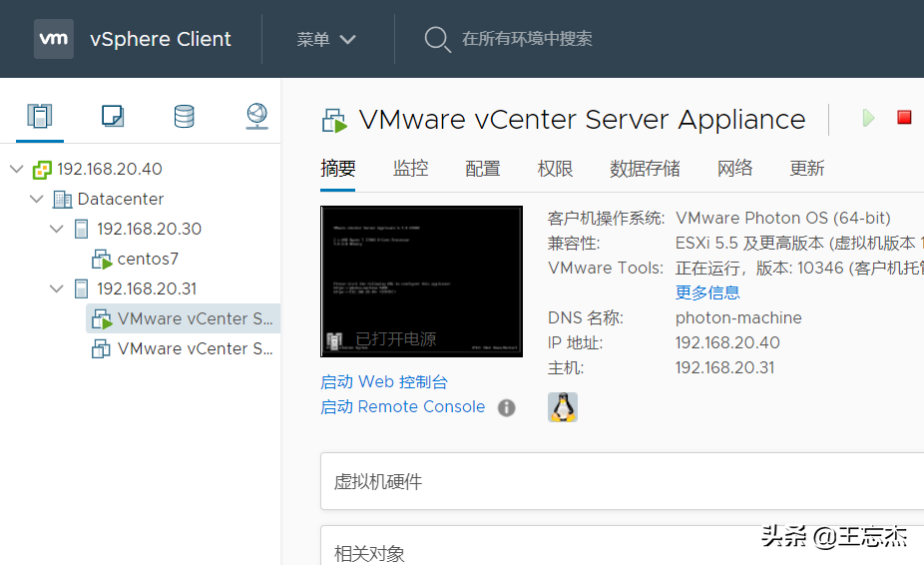Open the VMs and Templates view icon
Viewport: 924px width, 565px height.
(112, 116)
